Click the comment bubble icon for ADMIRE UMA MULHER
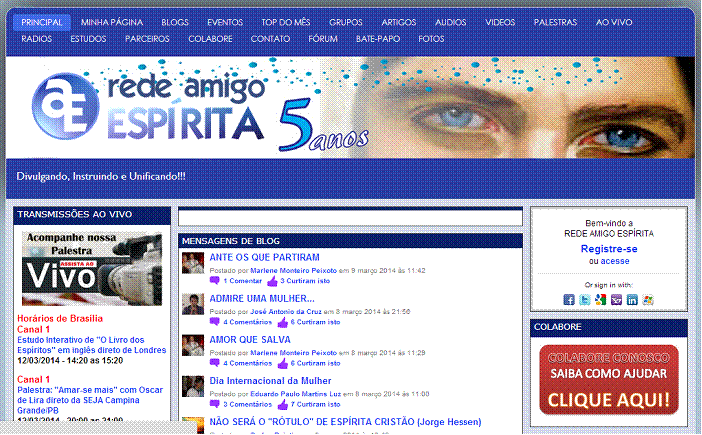 [x=215, y=322]
